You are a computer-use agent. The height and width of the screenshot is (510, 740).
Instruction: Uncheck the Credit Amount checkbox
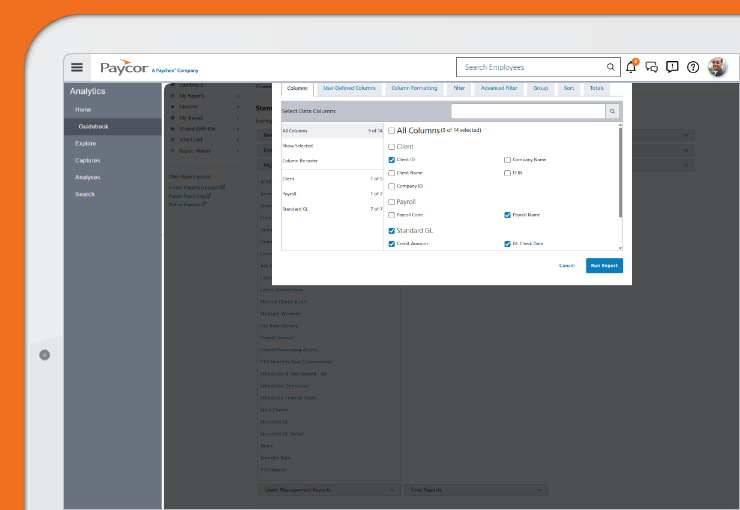click(x=391, y=244)
